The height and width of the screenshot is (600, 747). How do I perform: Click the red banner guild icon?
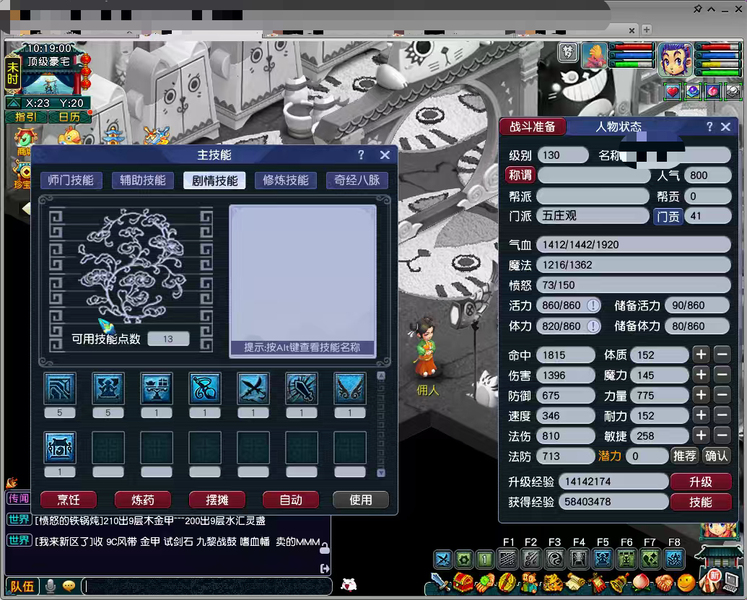pos(596,582)
